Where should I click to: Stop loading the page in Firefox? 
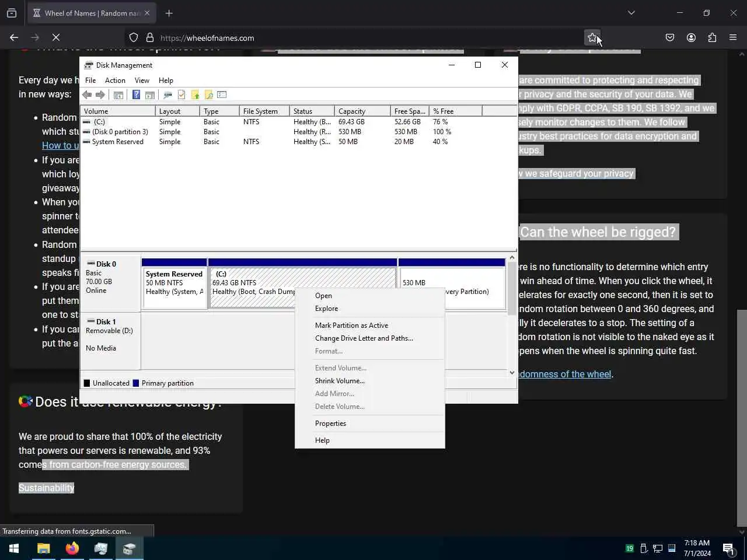(x=56, y=38)
